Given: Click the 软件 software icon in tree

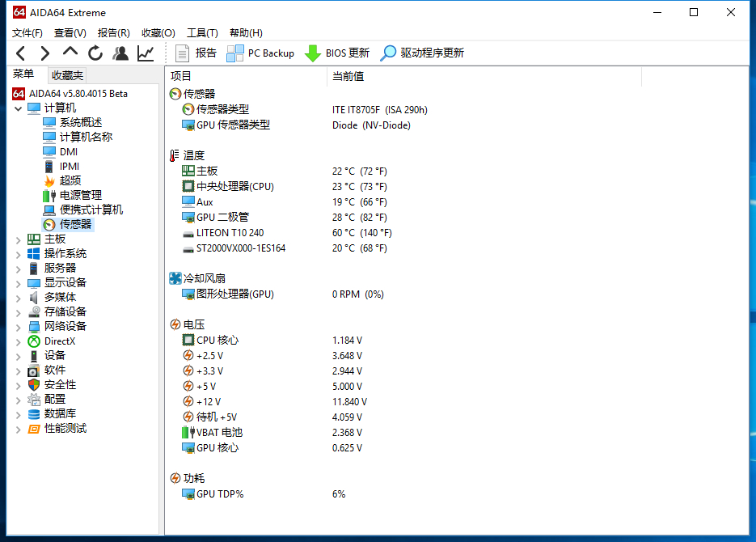Looking at the screenshot, I should pyautogui.click(x=34, y=371).
